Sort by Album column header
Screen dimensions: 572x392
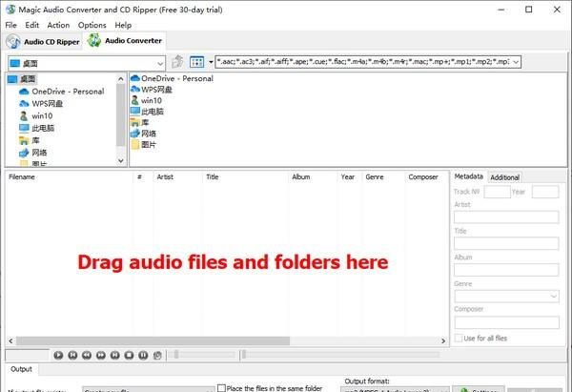[313, 177]
